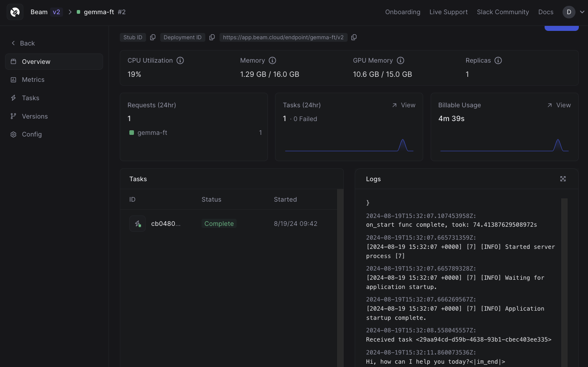Copy the Stub ID
Image resolution: width=588 pixels, height=367 pixels.
(153, 38)
